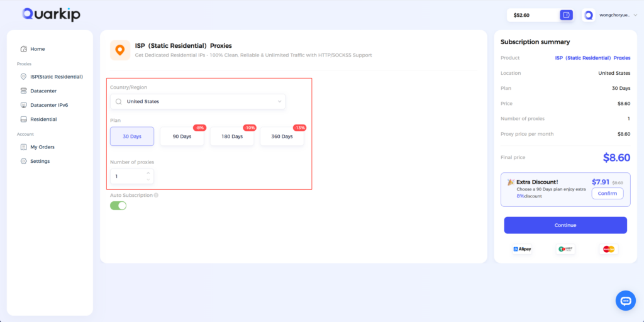644x322 pixels.
Task: Click the Datacenter IPv6 monitor icon
Action: (23, 105)
